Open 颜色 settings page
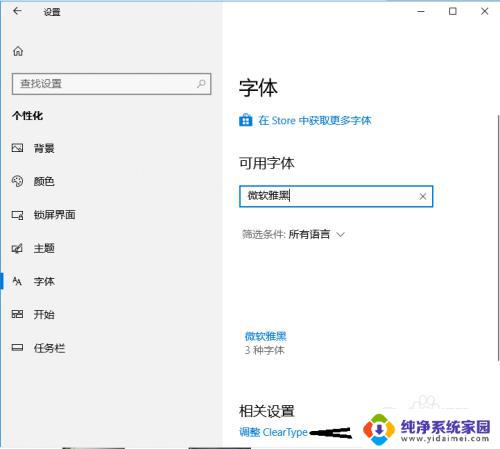Image resolution: width=500 pixels, height=449 pixels. (44, 181)
